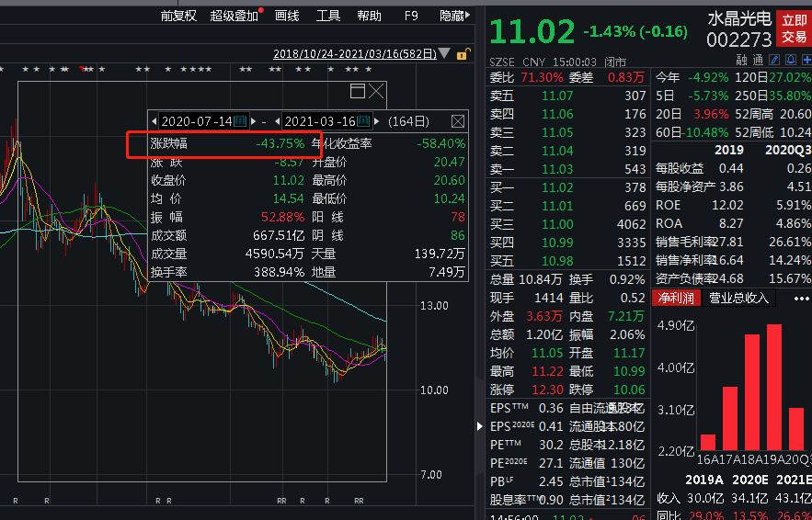Screen dimensions: 812x520
Task: Step the end date forward with right arrow
Action: [x=377, y=121]
